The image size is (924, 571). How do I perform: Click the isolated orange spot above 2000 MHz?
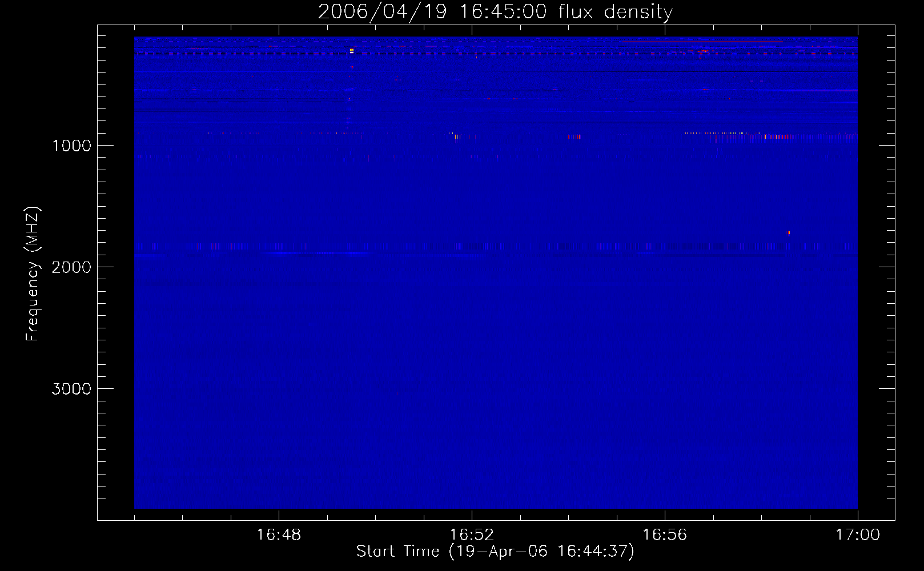point(789,232)
